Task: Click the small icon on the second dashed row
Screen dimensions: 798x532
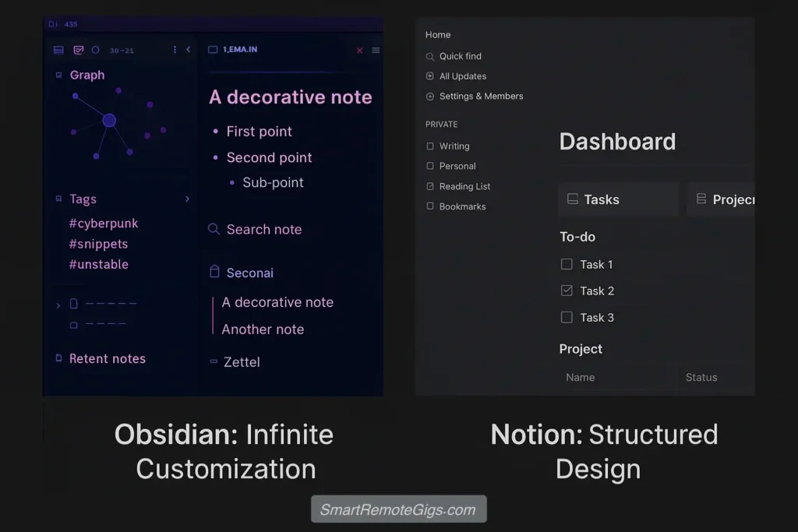Action: tap(74, 325)
